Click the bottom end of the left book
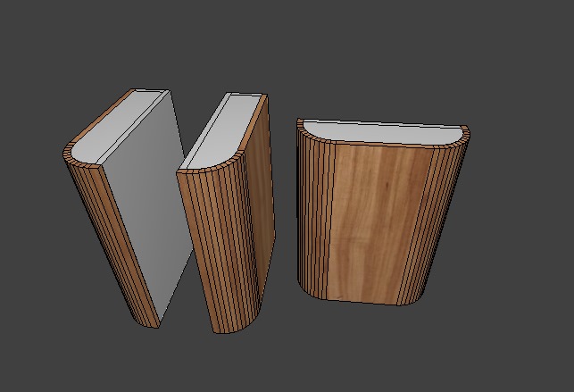Screen dimensions: 574x392 tap(147, 321)
